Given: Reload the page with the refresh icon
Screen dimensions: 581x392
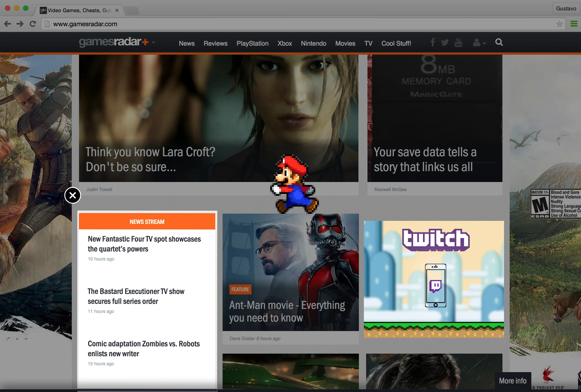Looking at the screenshot, I should [33, 24].
